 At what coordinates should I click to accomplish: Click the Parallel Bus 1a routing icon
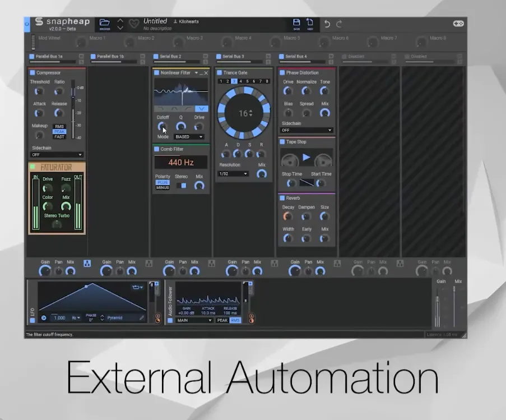[87, 264]
